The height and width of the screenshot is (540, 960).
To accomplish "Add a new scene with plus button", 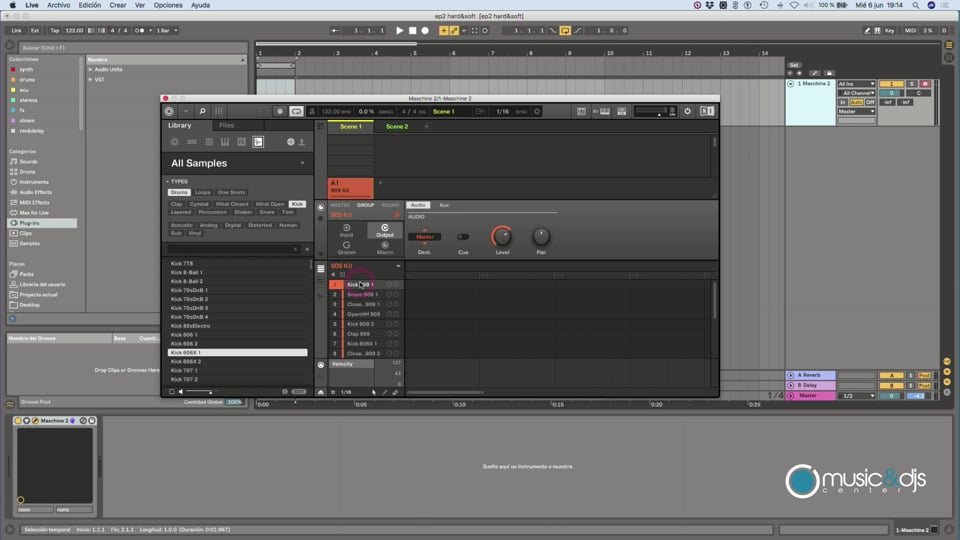I will click(x=427, y=127).
